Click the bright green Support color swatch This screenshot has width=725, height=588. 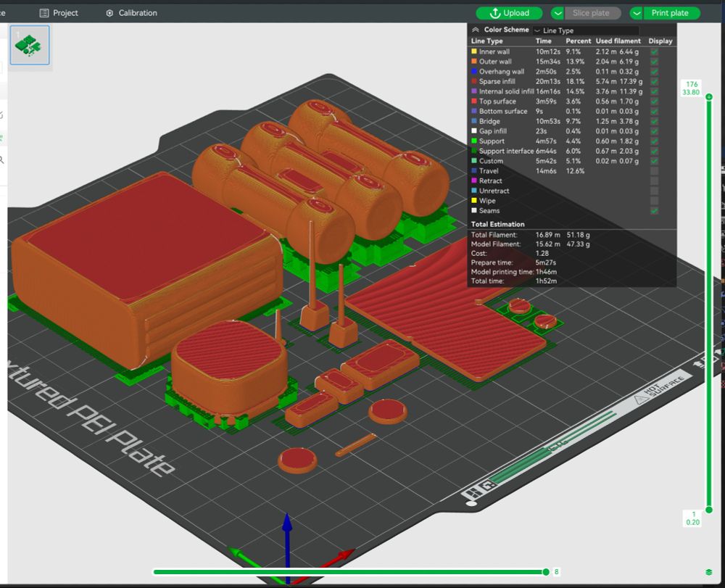point(474,141)
